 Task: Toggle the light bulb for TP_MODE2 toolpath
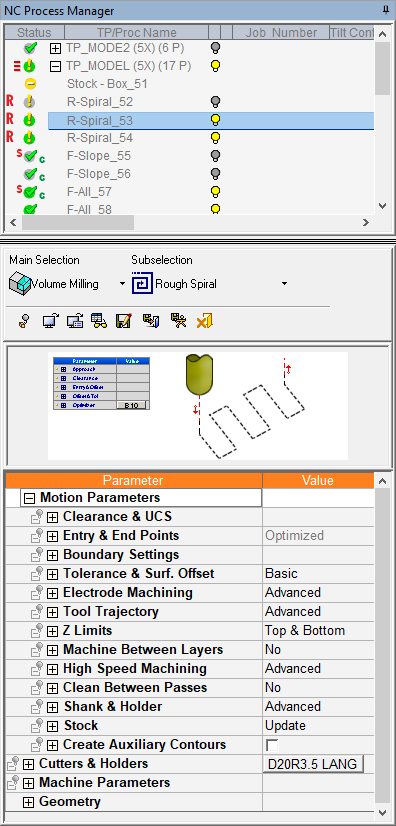(215, 48)
